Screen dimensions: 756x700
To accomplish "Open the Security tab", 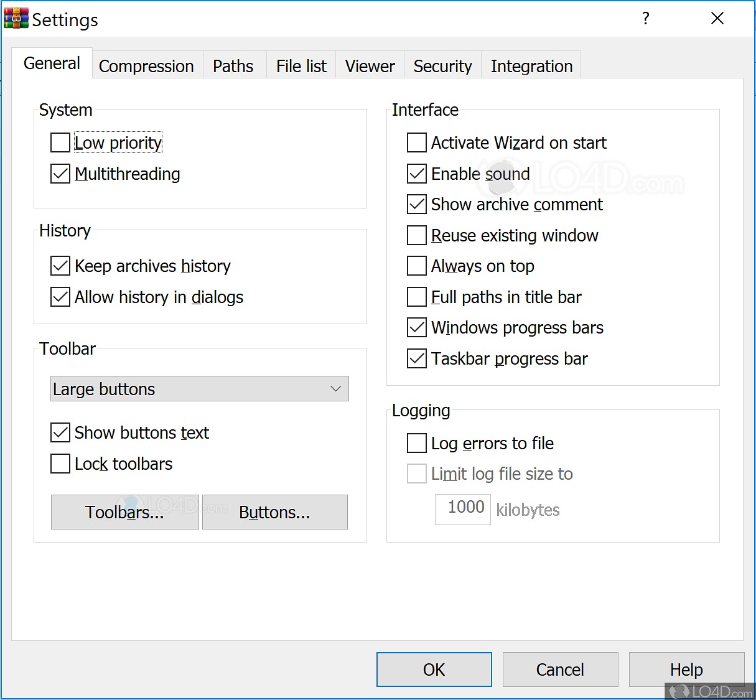I will point(442,66).
